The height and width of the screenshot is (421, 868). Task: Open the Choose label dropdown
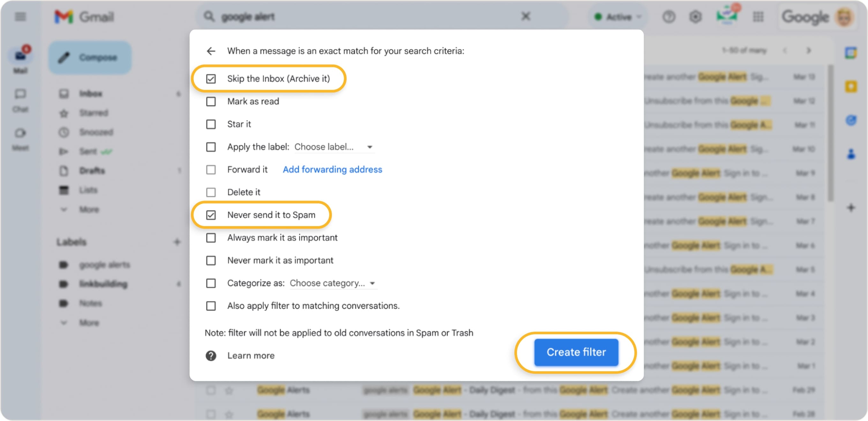click(334, 147)
